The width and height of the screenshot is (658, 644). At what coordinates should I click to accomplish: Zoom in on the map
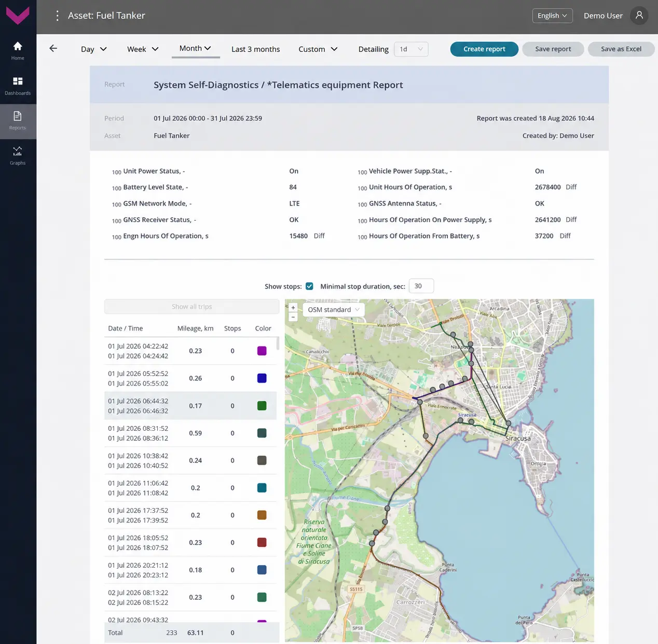(293, 307)
